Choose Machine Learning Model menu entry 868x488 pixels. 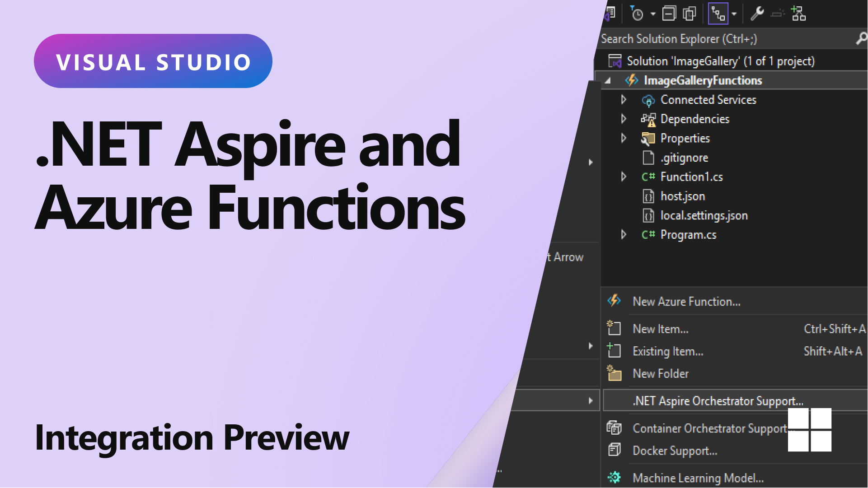pyautogui.click(x=698, y=478)
